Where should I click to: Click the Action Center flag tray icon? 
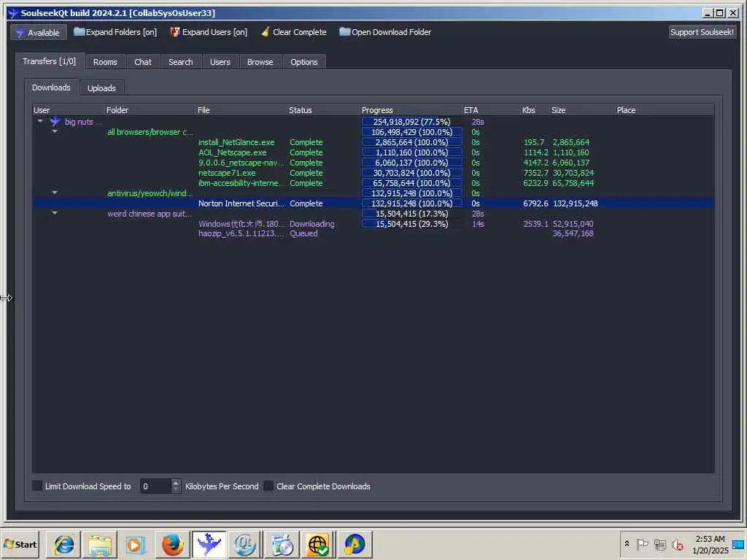[x=642, y=544]
